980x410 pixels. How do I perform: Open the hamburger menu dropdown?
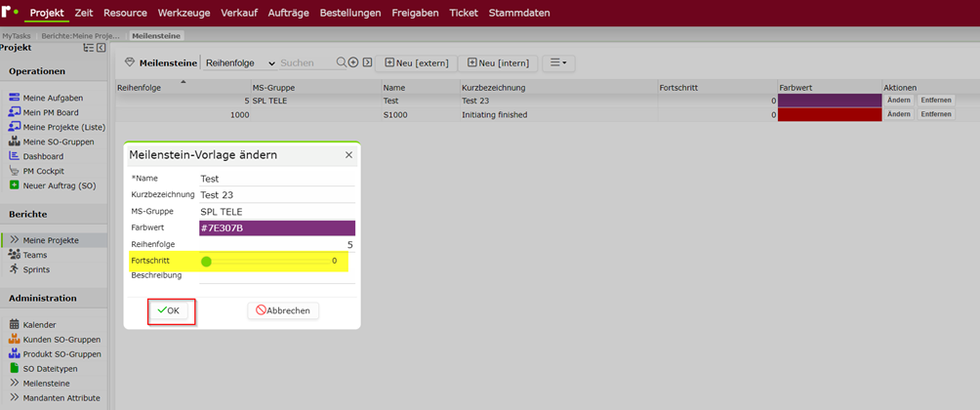click(x=558, y=63)
